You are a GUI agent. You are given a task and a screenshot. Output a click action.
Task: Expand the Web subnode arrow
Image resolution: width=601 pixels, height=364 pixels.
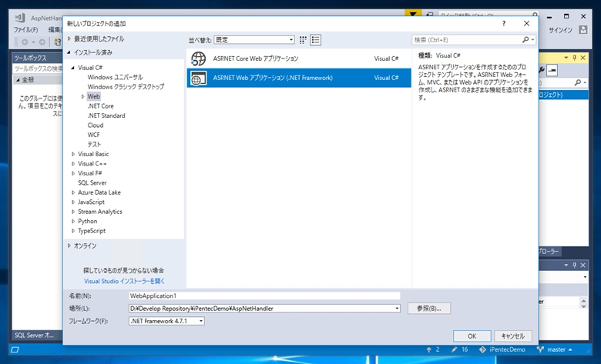(82, 96)
